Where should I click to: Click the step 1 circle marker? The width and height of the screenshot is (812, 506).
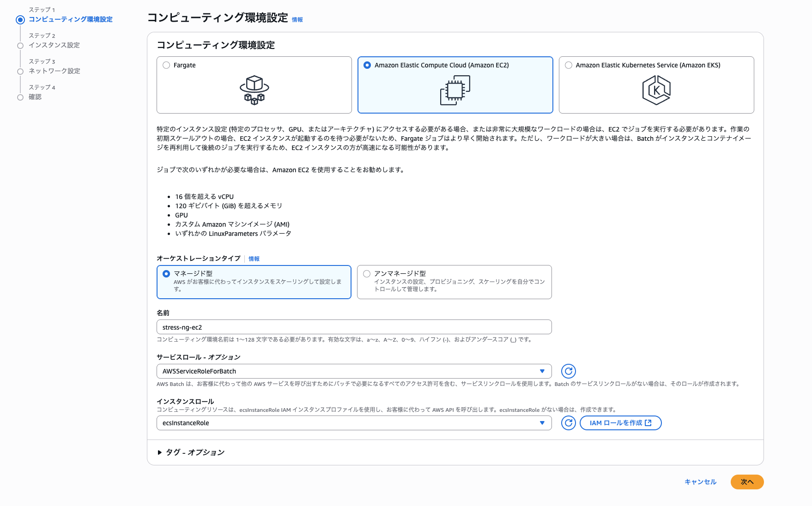pos(20,20)
